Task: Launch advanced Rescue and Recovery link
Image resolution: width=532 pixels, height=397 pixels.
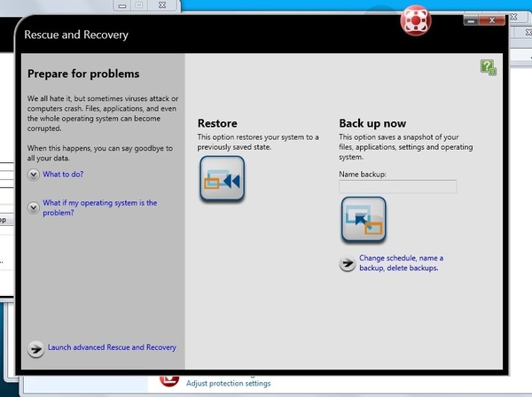Action: 112,347
